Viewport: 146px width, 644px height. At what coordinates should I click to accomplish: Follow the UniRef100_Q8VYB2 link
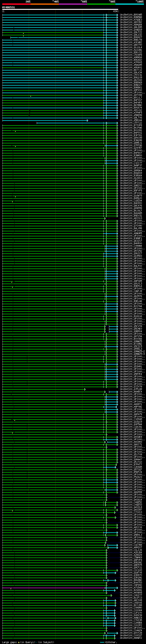pyautogui.click(x=131, y=22)
